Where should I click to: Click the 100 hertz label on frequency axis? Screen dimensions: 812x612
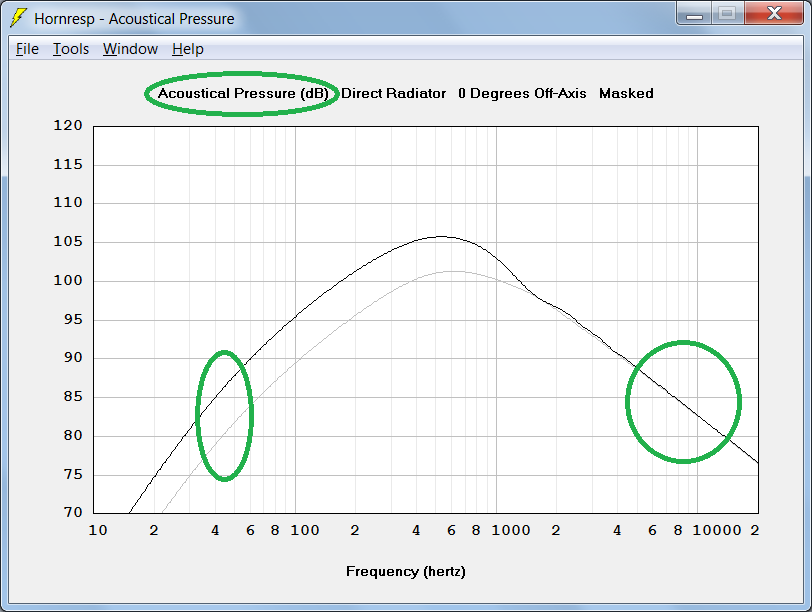pos(304,530)
